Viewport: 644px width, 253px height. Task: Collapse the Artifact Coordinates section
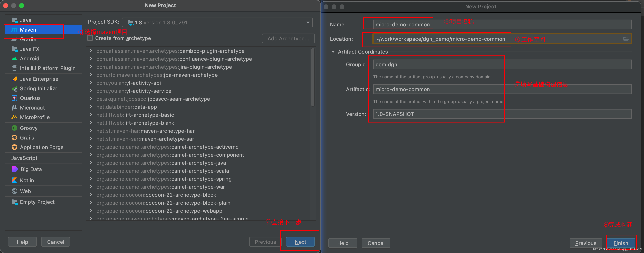pos(333,52)
